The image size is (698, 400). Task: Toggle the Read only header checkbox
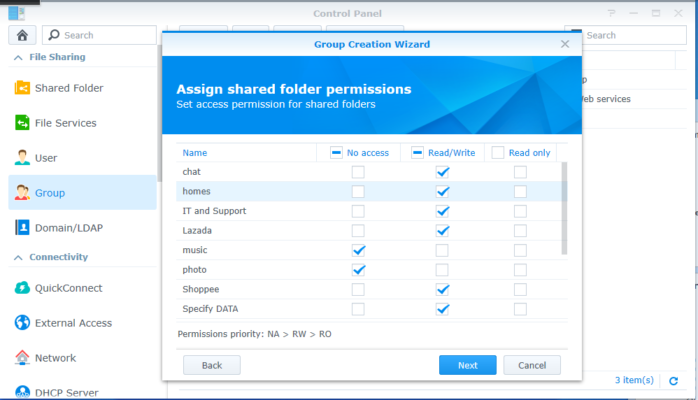click(x=498, y=153)
